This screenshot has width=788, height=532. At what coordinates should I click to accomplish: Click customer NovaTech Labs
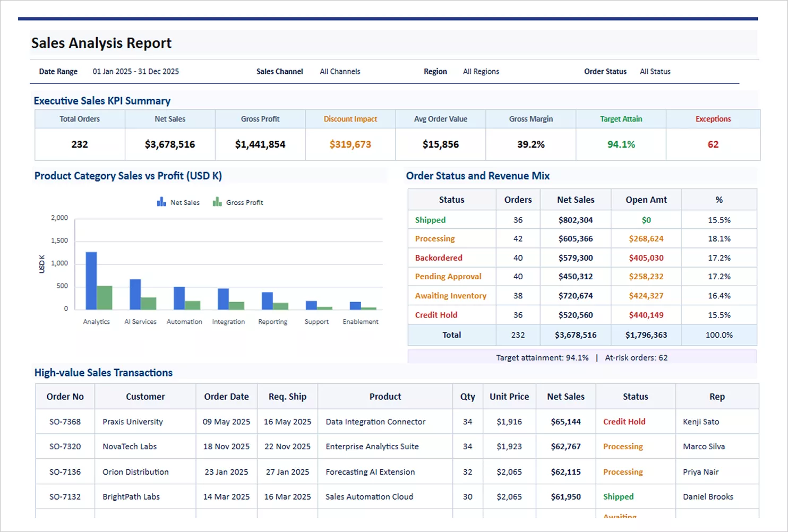pyautogui.click(x=130, y=447)
